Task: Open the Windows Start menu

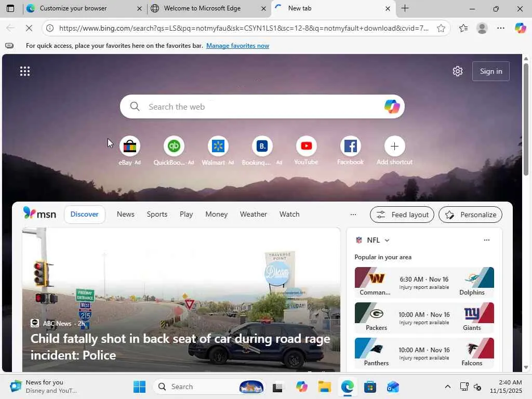Action: click(139, 387)
